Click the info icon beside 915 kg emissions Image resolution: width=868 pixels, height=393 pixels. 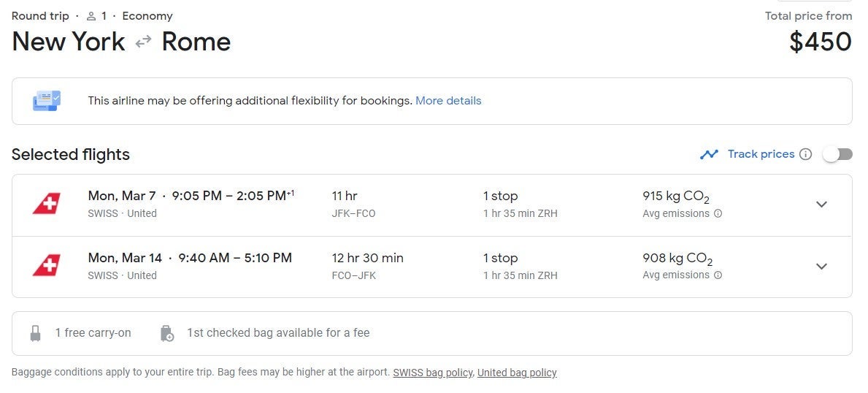pyautogui.click(x=718, y=214)
